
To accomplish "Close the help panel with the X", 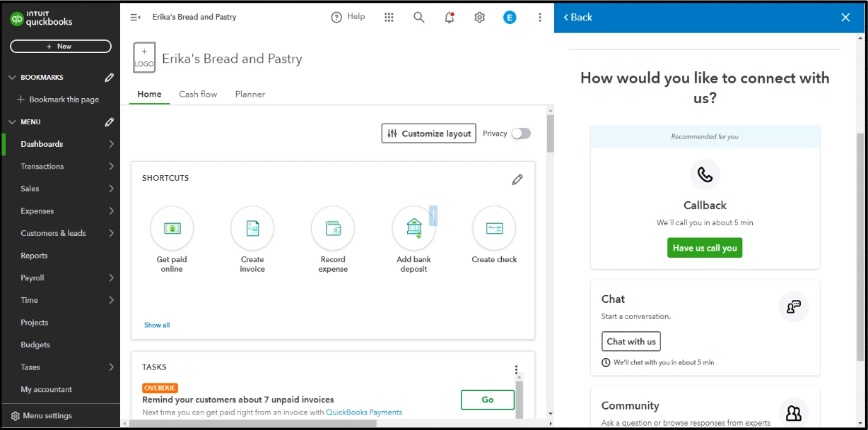I will coord(845,17).
